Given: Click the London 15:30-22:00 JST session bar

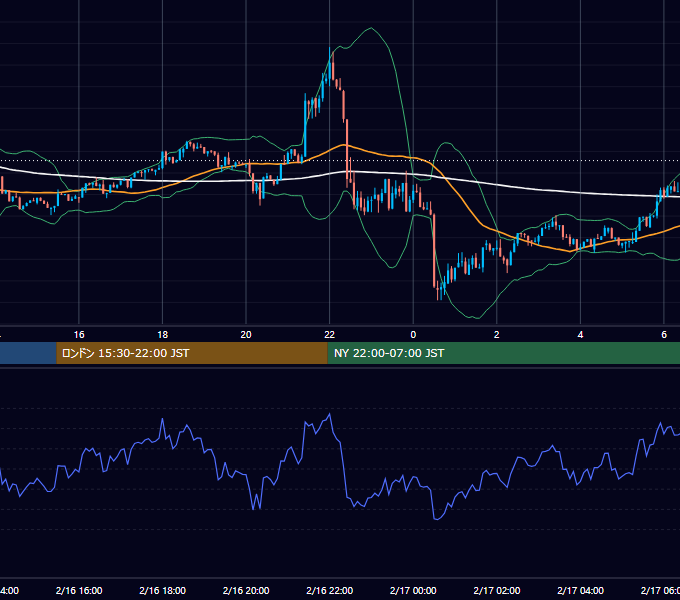Looking at the screenshot, I should point(192,353).
